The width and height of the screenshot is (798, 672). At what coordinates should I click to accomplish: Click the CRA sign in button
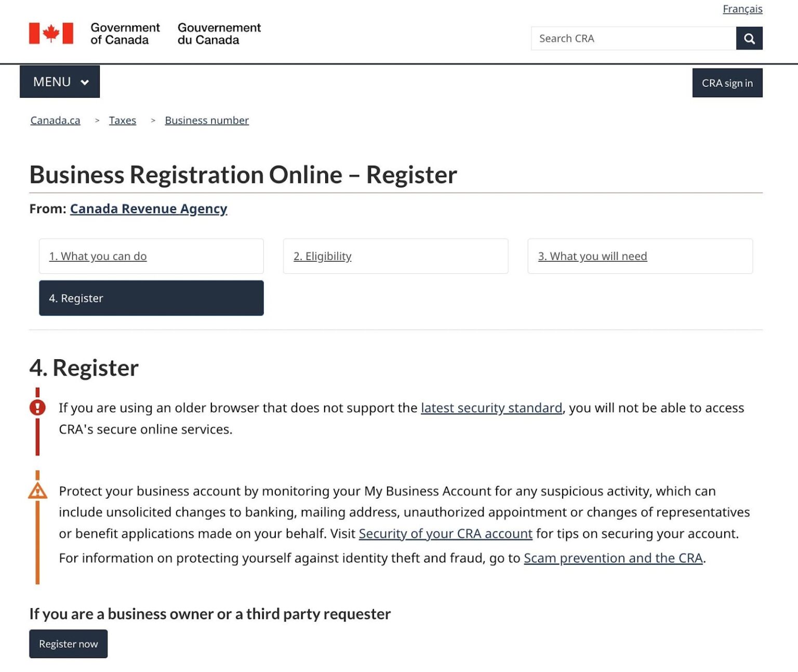tap(727, 82)
